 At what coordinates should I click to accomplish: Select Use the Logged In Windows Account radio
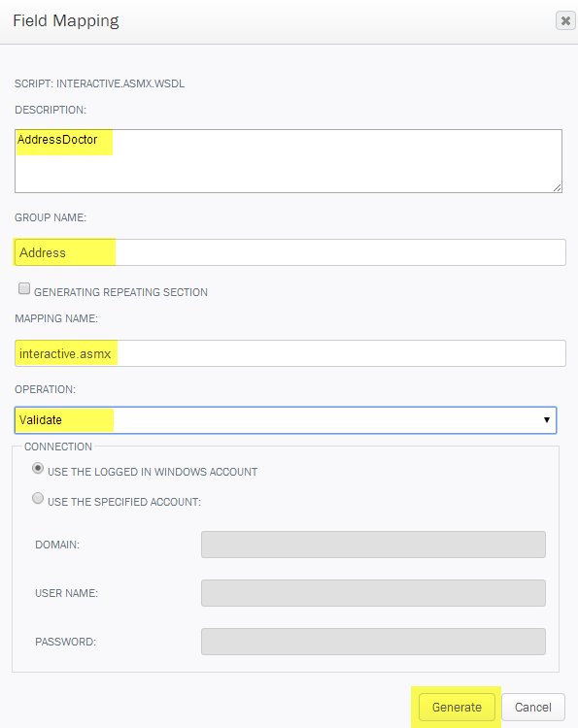38,468
